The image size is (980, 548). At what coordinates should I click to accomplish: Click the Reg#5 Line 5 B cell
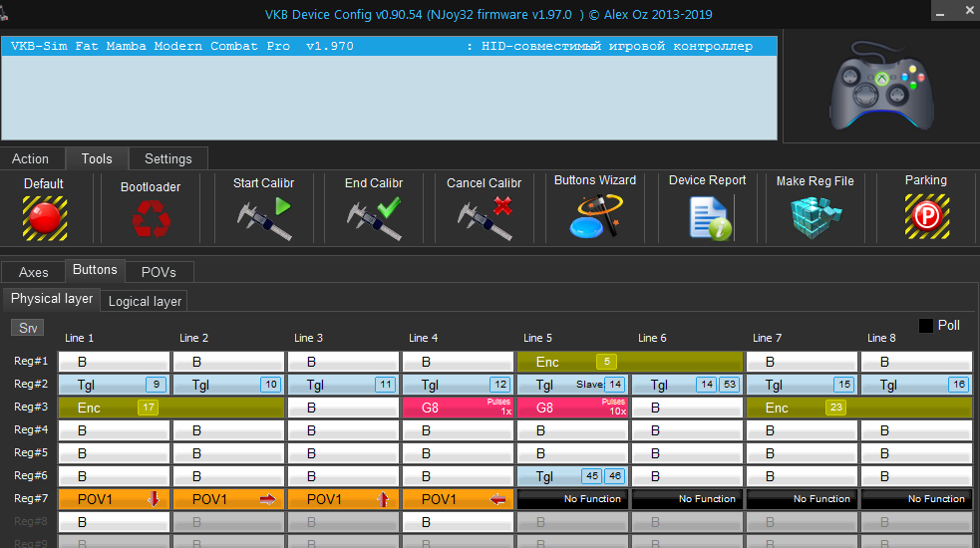[572, 453]
